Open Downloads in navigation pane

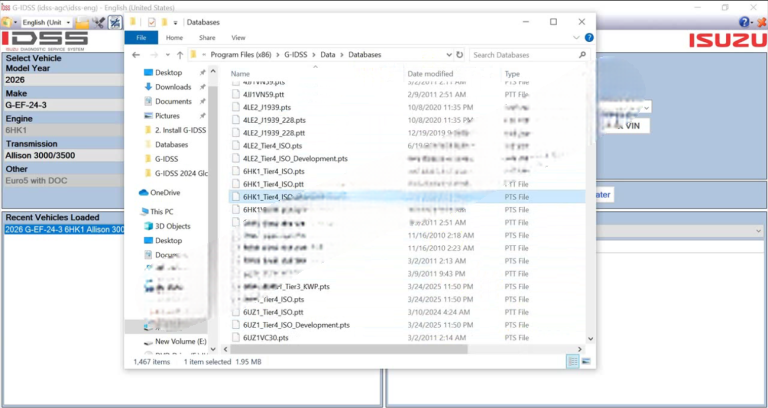coord(173,87)
